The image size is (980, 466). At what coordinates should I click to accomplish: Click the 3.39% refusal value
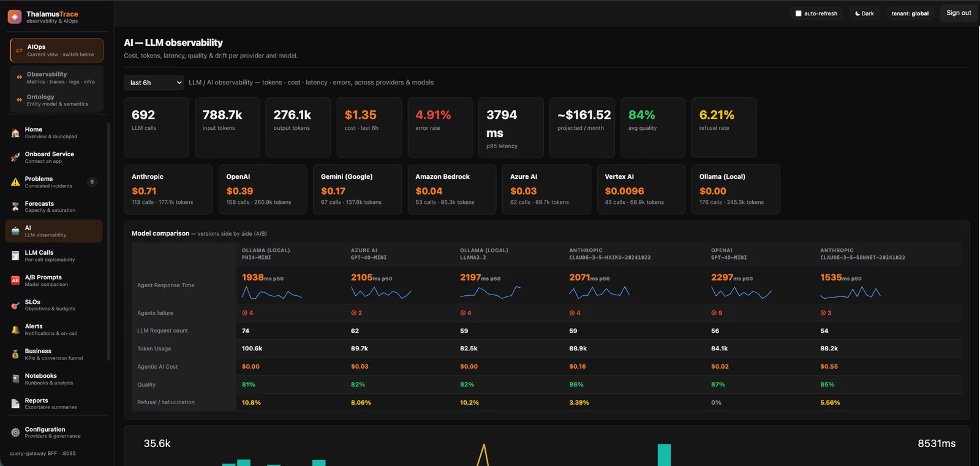click(579, 403)
